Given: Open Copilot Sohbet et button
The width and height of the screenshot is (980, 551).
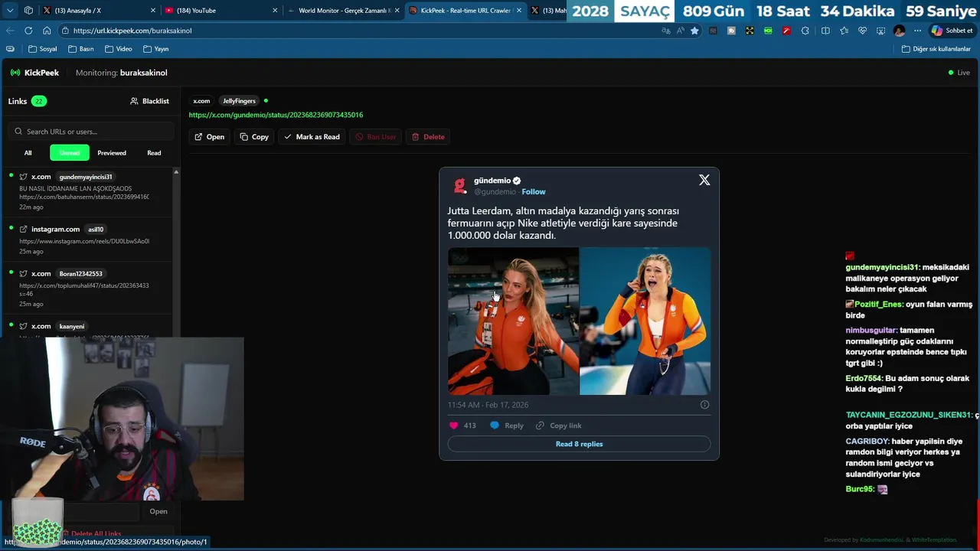Looking at the screenshot, I should pos(952,31).
